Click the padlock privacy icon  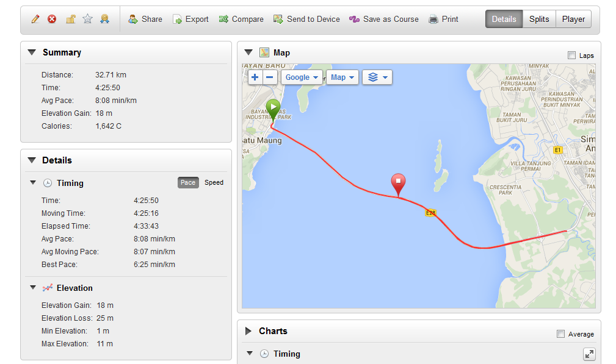coord(70,20)
